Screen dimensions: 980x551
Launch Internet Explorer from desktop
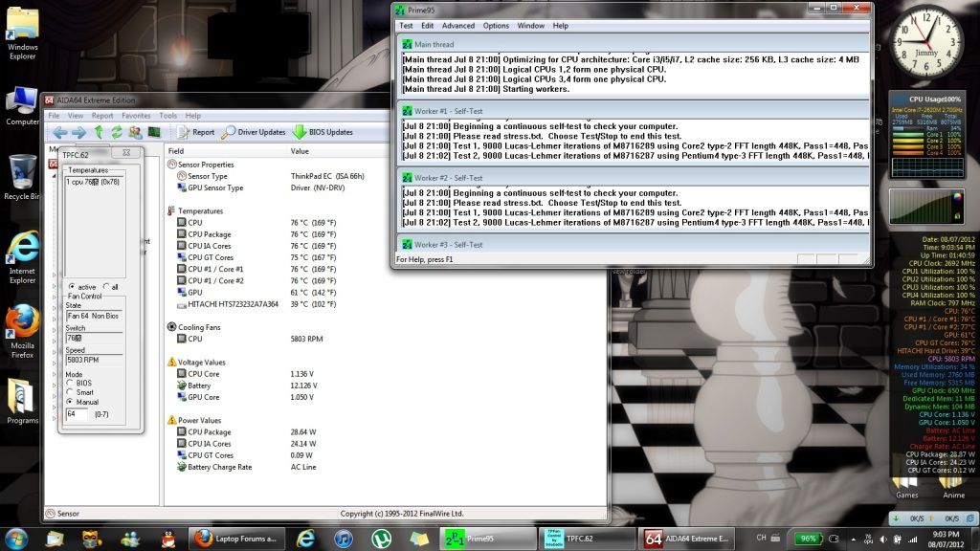(23, 258)
